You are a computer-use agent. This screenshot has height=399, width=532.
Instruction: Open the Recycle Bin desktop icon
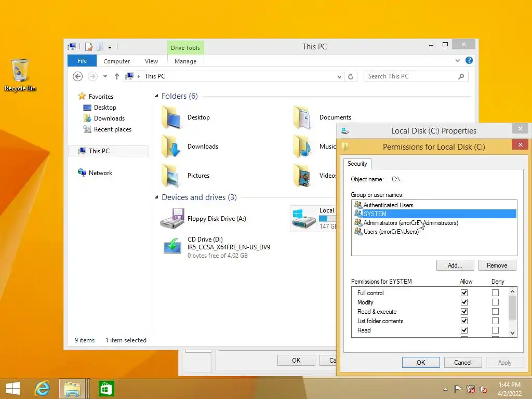[x=20, y=75]
